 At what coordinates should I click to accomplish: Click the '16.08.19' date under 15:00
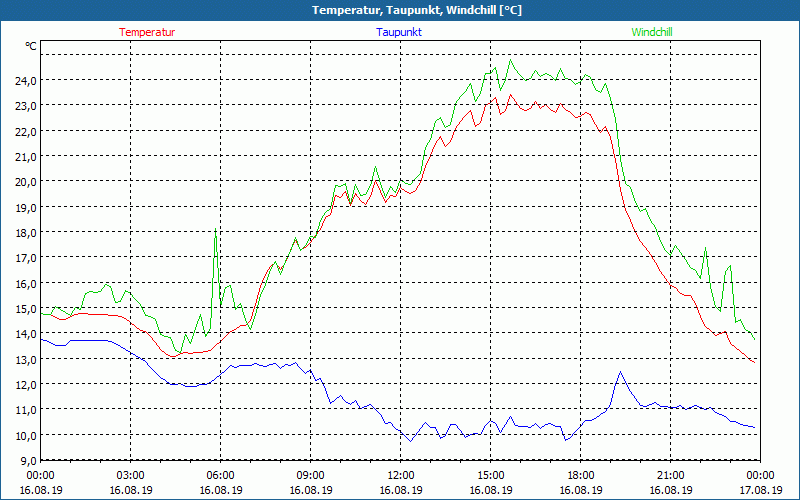(x=490, y=490)
